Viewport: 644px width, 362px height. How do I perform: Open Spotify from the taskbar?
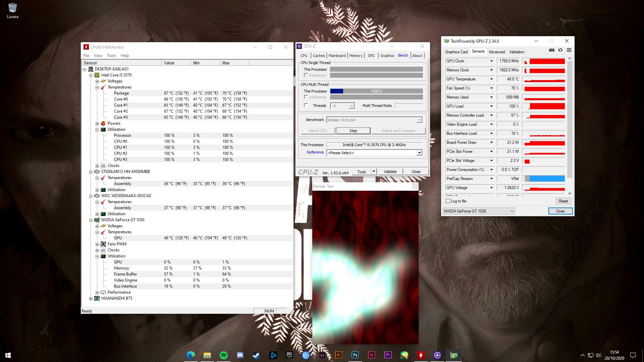click(223, 355)
